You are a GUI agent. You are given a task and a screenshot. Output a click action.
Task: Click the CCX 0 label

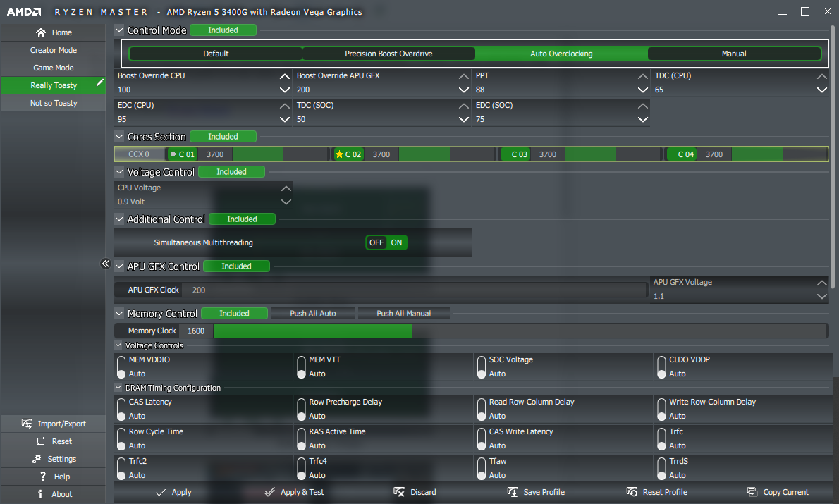coord(139,154)
